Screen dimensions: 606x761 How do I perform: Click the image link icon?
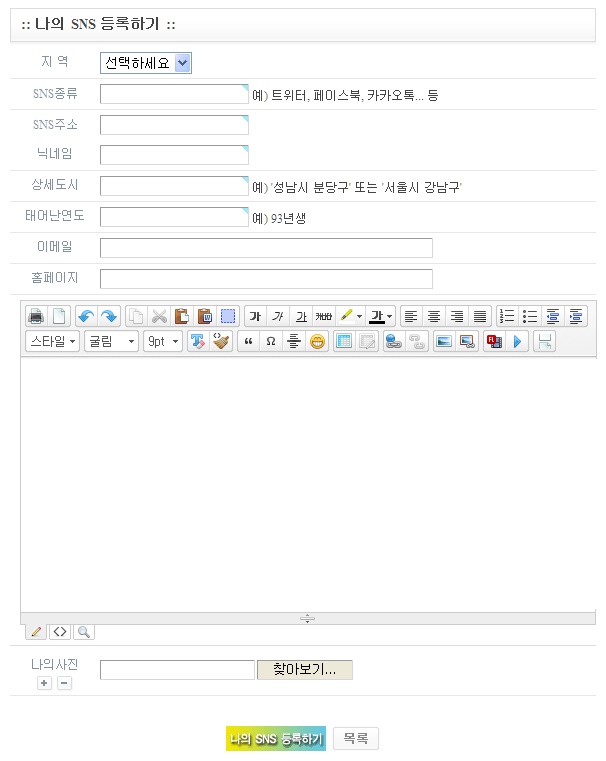point(467,342)
